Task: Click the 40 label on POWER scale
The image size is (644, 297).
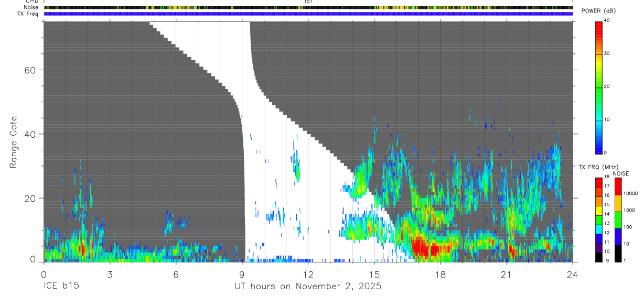Action: coord(607,21)
